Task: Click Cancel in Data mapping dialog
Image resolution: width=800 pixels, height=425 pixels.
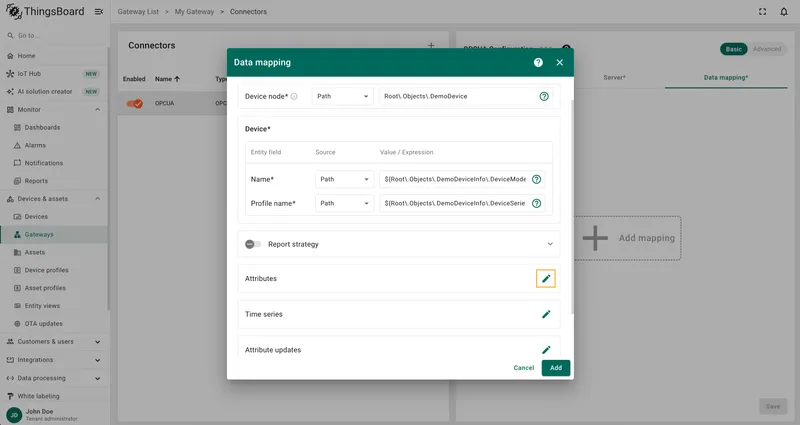Action: pos(523,367)
